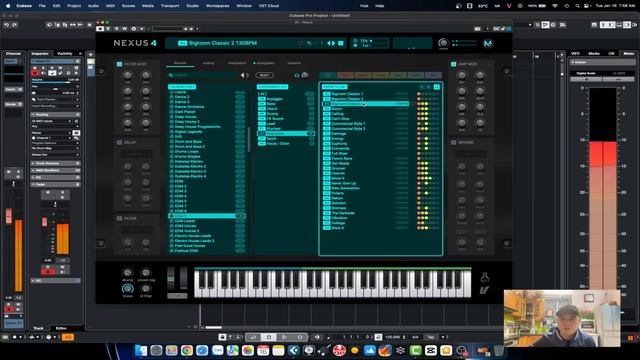This screenshot has height=360, width=640.
Task: Click the Wi-Fi icon in the menu bar
Action: tap(555, 6)
